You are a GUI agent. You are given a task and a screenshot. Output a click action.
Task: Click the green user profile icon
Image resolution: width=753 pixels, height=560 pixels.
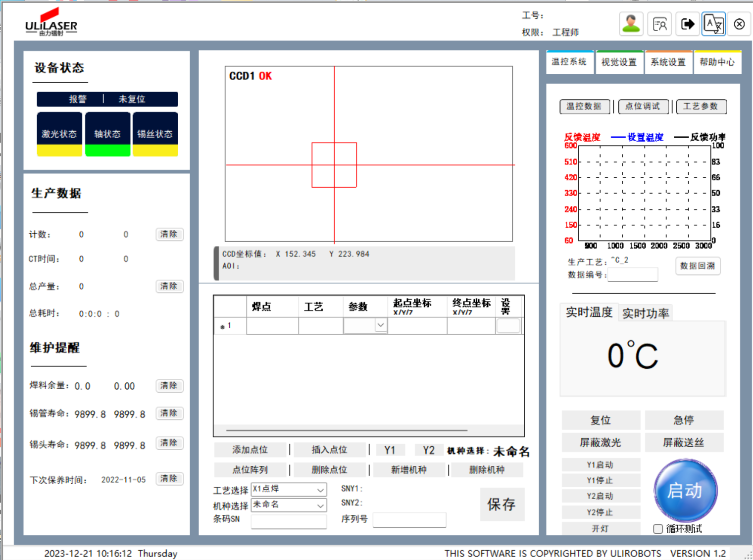coord(631,24)
